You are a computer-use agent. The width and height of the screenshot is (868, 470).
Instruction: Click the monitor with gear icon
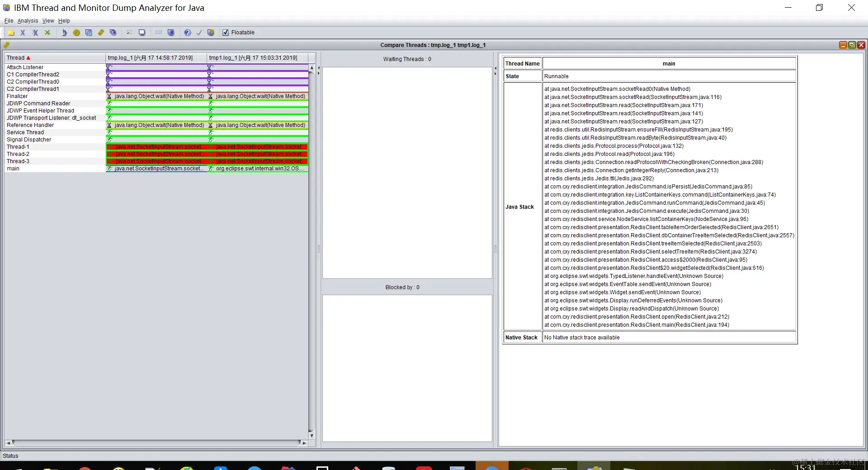211,33
